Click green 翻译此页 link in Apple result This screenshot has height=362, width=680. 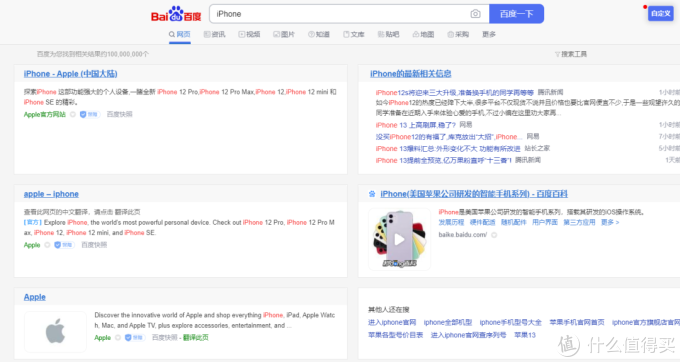196,337
